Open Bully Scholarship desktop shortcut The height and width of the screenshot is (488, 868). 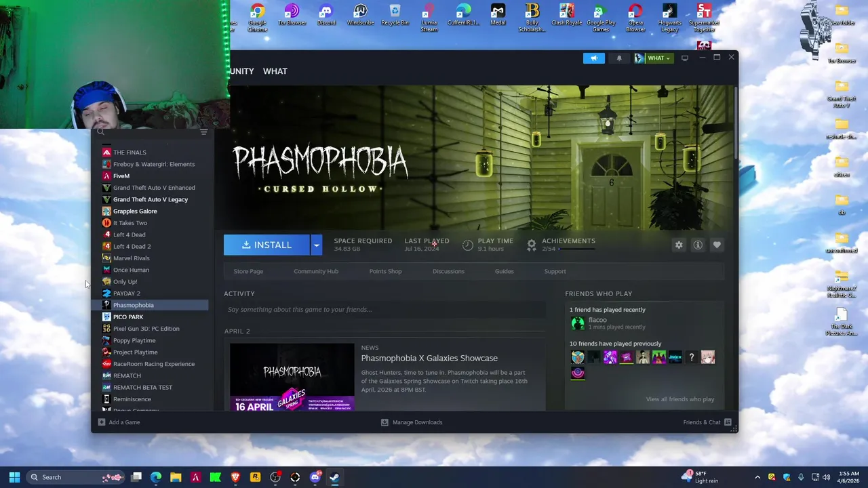click(x=532, y=18)
